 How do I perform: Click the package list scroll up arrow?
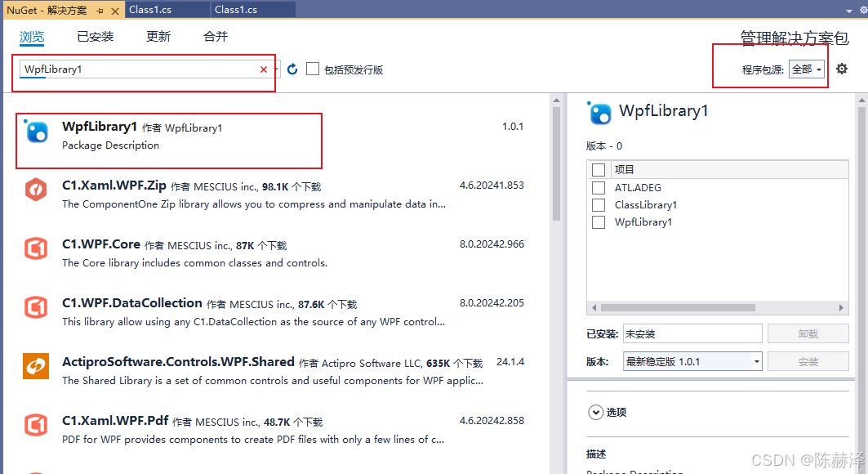pos(556,101)
